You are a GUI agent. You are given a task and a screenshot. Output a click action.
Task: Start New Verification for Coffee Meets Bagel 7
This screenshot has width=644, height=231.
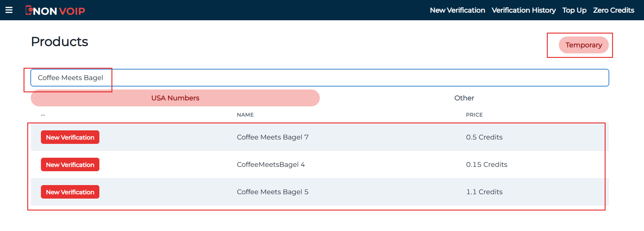click(x=70, y=137)
